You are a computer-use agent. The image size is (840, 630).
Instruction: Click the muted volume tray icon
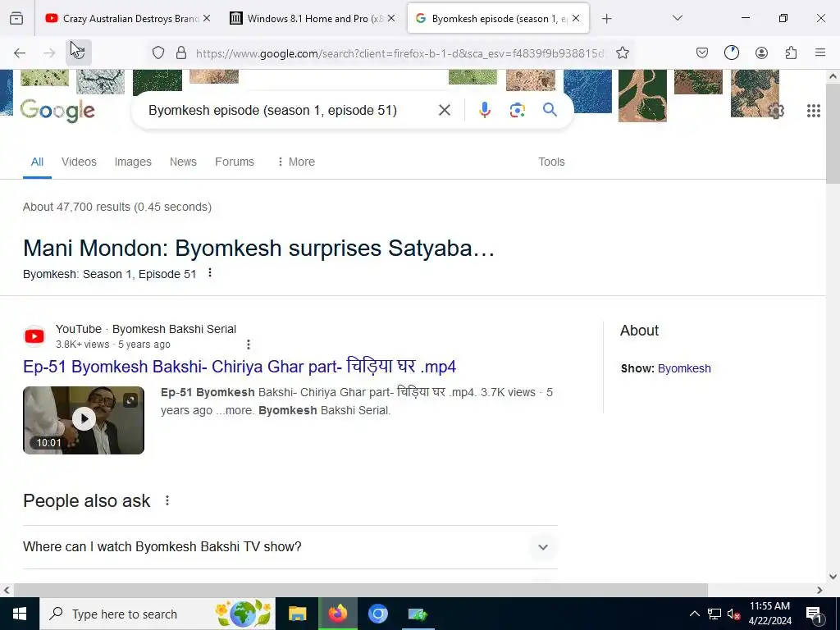(x=733, y=614)
